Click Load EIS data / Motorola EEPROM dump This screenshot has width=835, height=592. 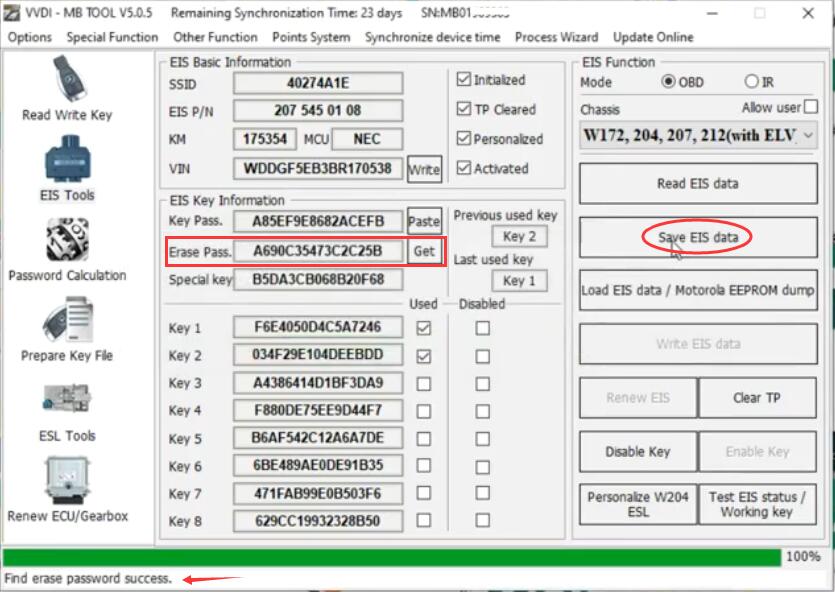point(698,290)
